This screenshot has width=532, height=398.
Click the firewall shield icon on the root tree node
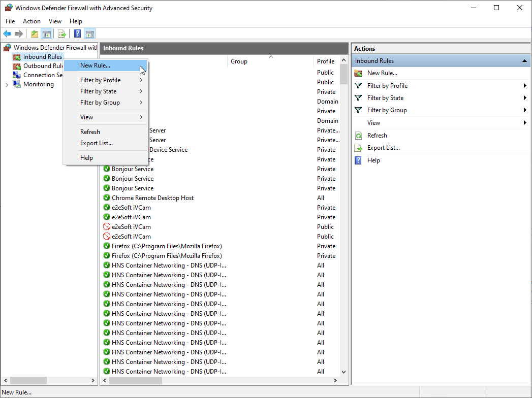point(7,47)
